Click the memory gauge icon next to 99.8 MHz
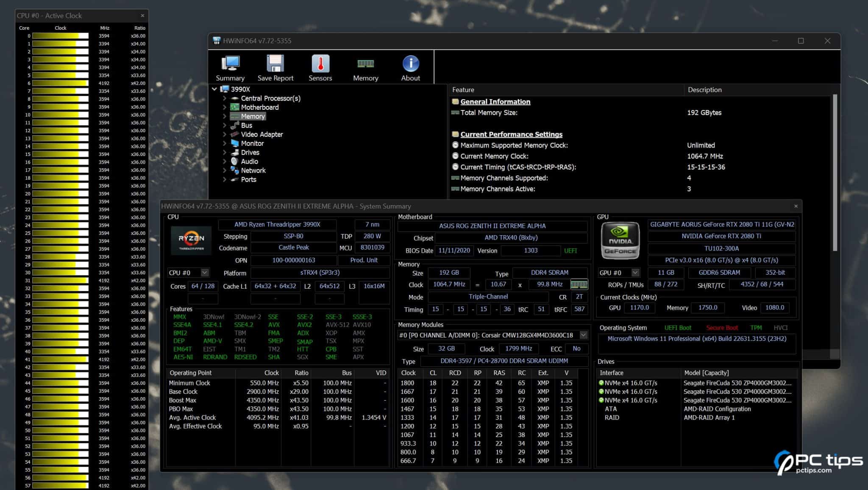The height and width of the screenshot is (490, 868). [x=579, y=284]
